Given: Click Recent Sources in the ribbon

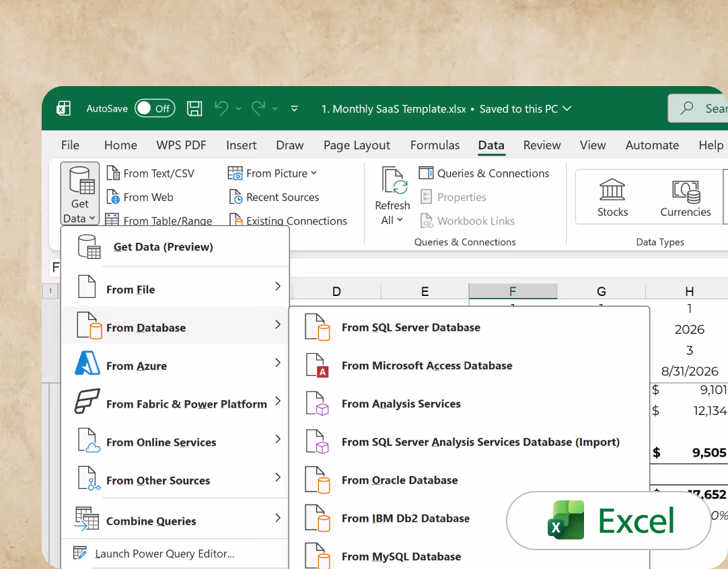Looking at the screenshot, I should point(274,197).
